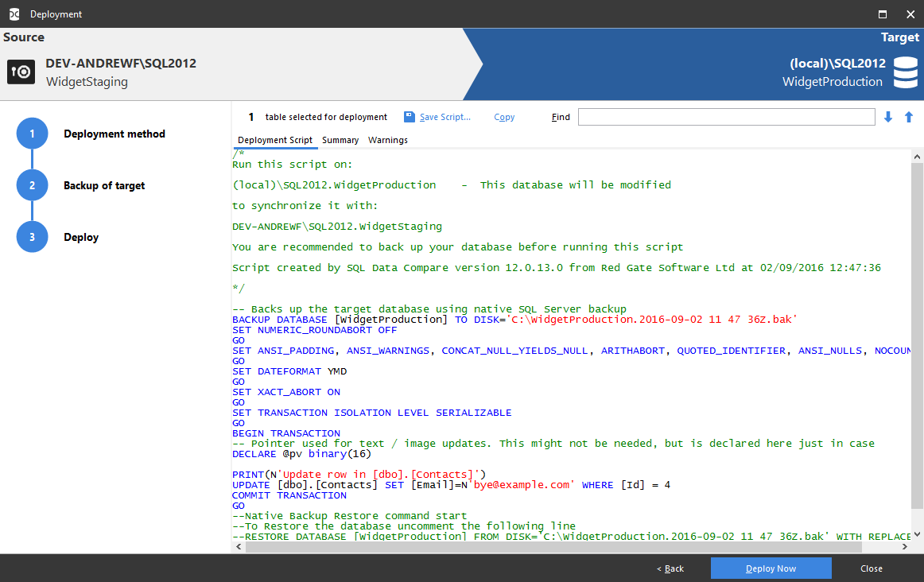
Task: Go to previous step with Back
Action: pyautogui.click(x=670, y=568)
